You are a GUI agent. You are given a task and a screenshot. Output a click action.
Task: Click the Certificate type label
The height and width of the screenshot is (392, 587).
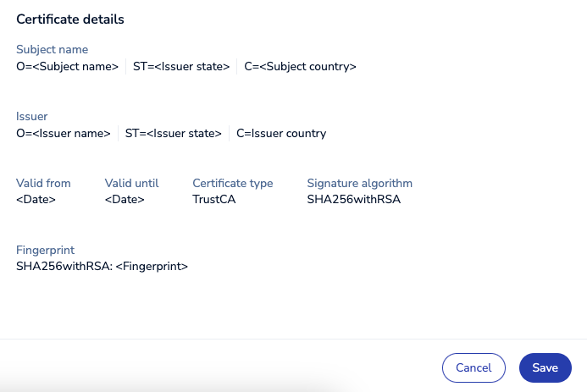(x=232, y=183)
